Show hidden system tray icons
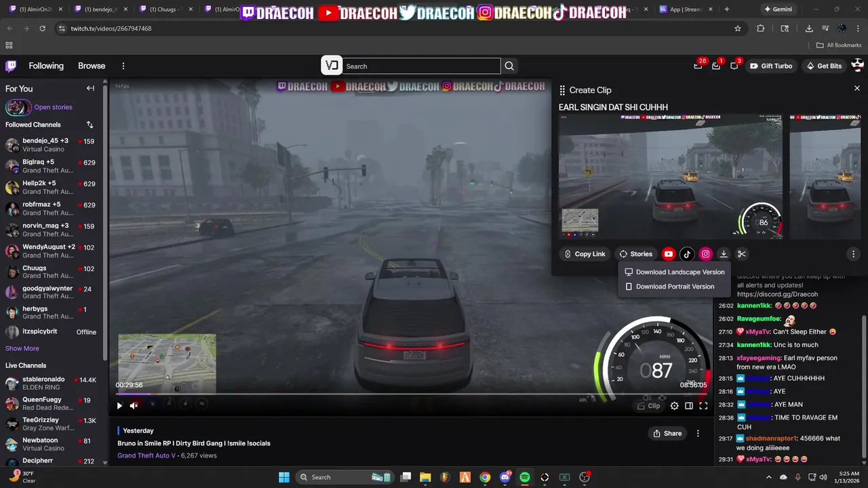The height and width of the screenshot is (488, 868). tap(768, 477)
